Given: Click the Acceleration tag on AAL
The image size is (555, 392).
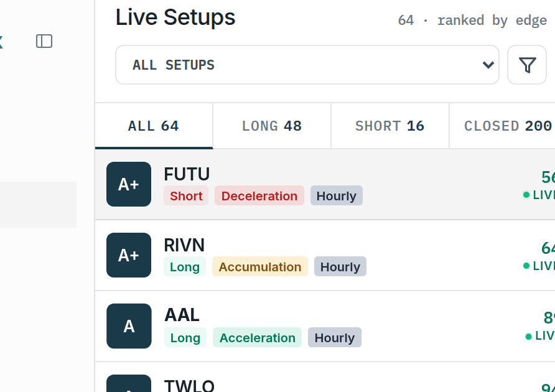Looking at the screenshot, I should 258,337.
